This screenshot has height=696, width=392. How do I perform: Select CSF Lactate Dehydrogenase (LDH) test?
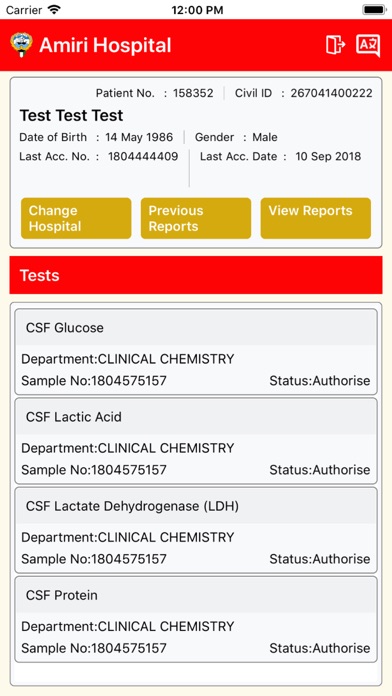196,530
